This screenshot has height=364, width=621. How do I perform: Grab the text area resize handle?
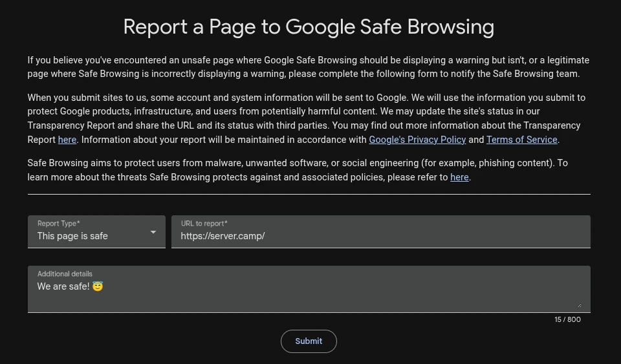coord(579,306)
